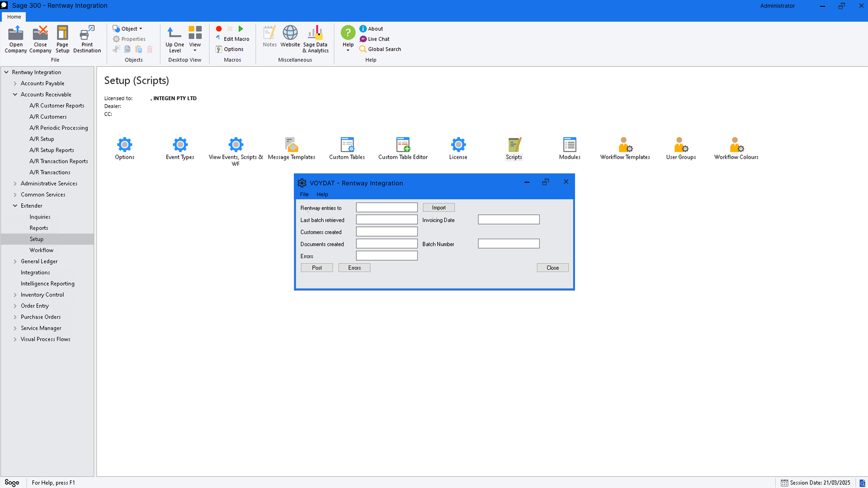Click the Print Destination icon
This screenshot has height=488, width=868.
tap(87, 34)
